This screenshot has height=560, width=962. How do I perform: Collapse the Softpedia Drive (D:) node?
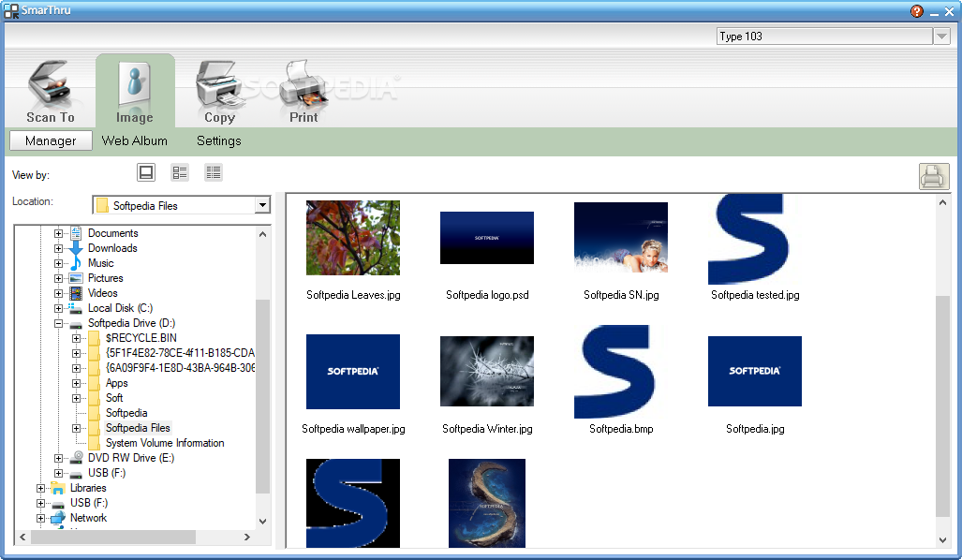coord(58,323)
